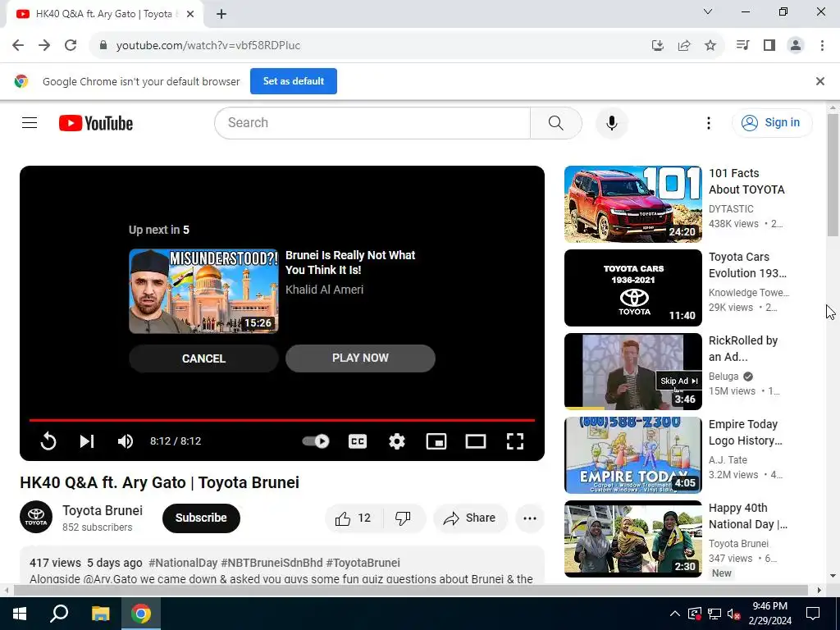
Task: Start voice search with microphone
Action: (x=611, y=123)
